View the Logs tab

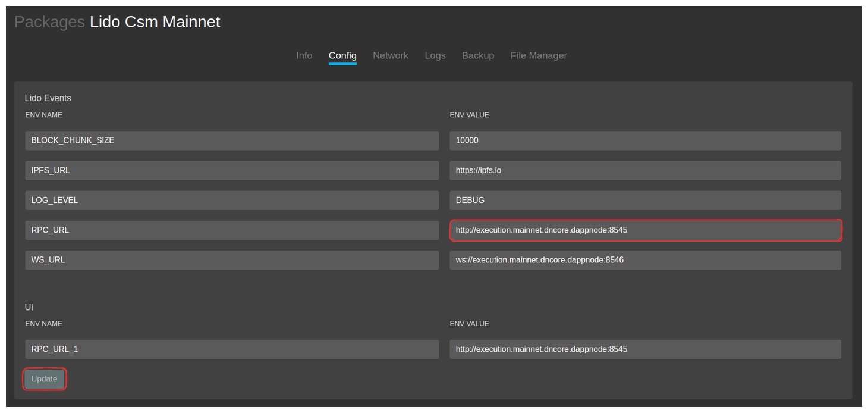tap(435, 55)
